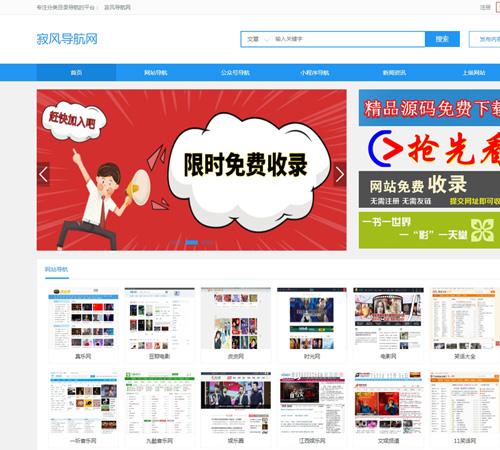Click the 时光网 caption text
This screenshot has width=500, height=450.
[x=312, y=356]
